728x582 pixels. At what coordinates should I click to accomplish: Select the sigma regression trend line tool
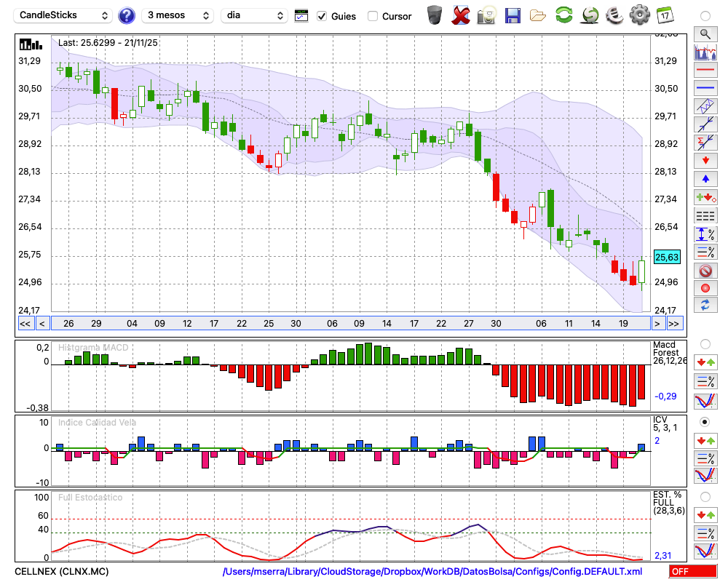(x=705, y=142)
